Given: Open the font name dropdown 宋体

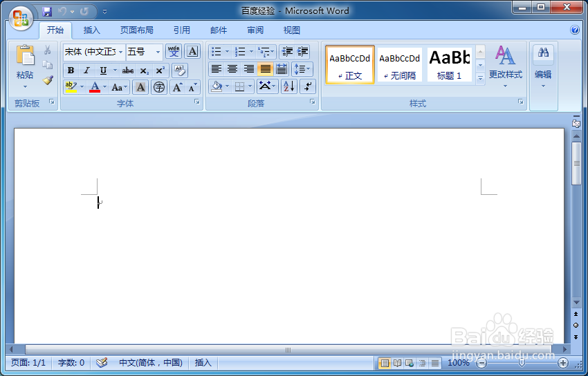Looking at the screenshot, I should (x=121, y=52).
